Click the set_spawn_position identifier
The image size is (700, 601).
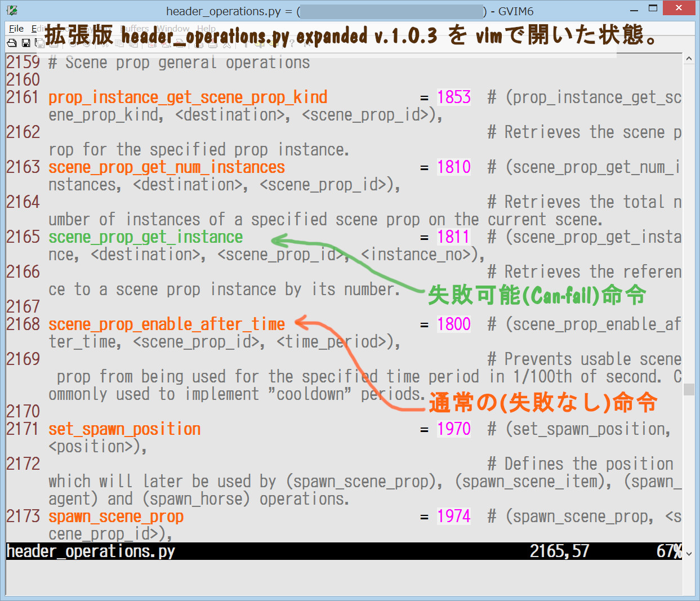(124, 429)
